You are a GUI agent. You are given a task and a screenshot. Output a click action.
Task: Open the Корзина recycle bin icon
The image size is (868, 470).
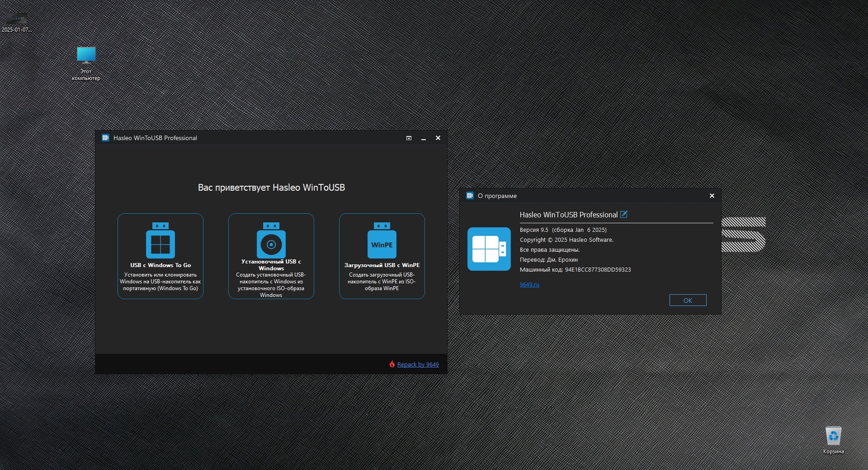click(833, 441)
